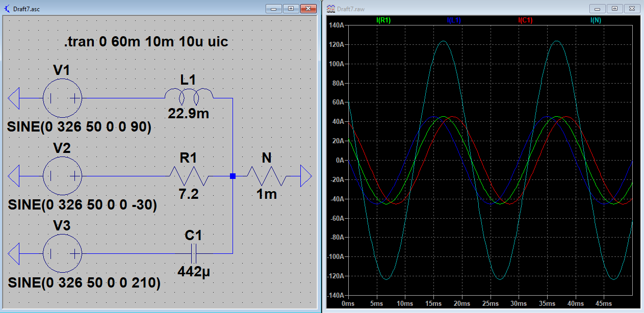Click the R1 resistor symbol
Screen dimensions: 644x313
(189, 176)
